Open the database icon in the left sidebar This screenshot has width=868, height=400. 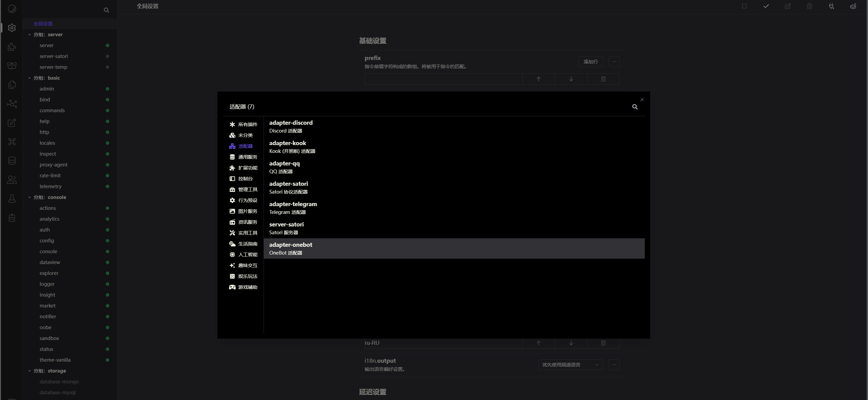(x=12, y=161)
